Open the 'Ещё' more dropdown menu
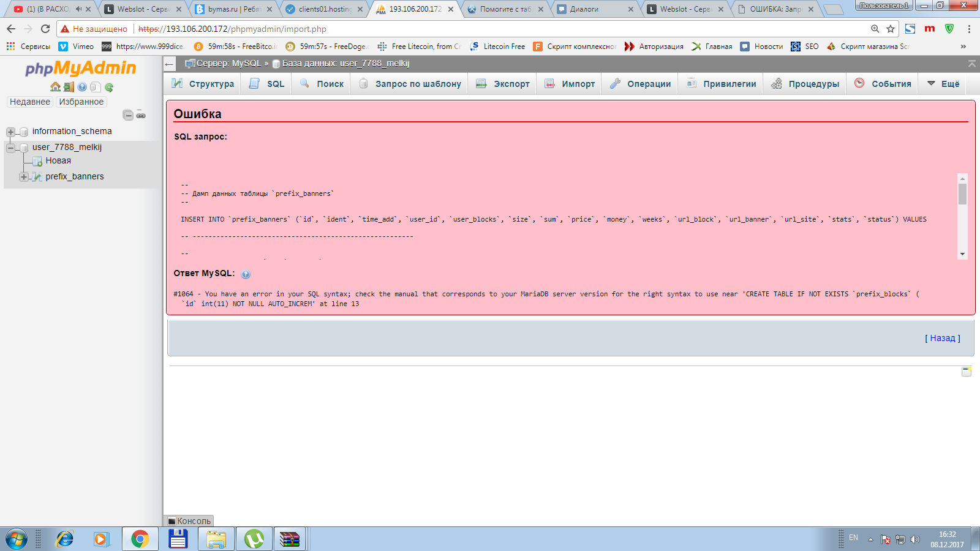The width and height of the screenshot is (980, 551). point(943,84)
